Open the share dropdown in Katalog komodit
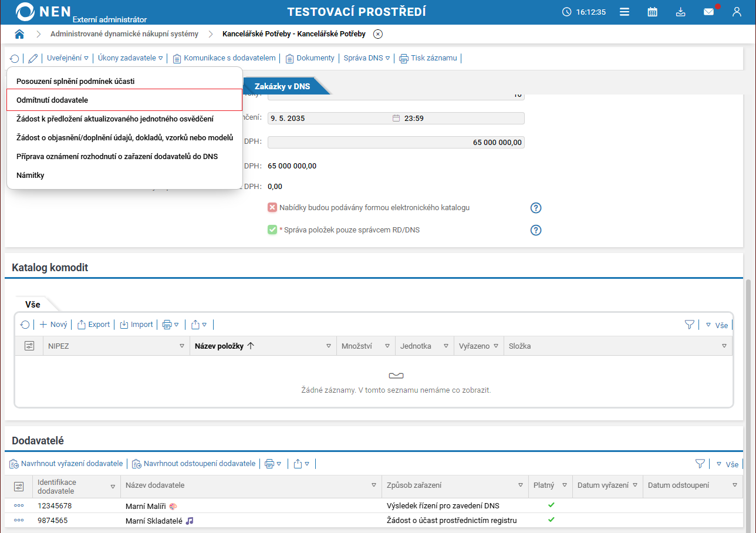The image size is (756, 533). [199, 325]
